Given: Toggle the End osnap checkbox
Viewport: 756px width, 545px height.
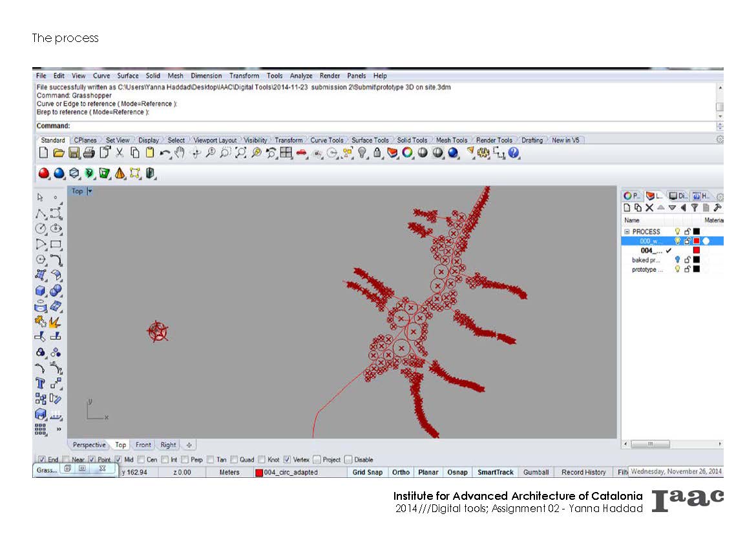Looking at the screenshot, I should coord(42,460).
